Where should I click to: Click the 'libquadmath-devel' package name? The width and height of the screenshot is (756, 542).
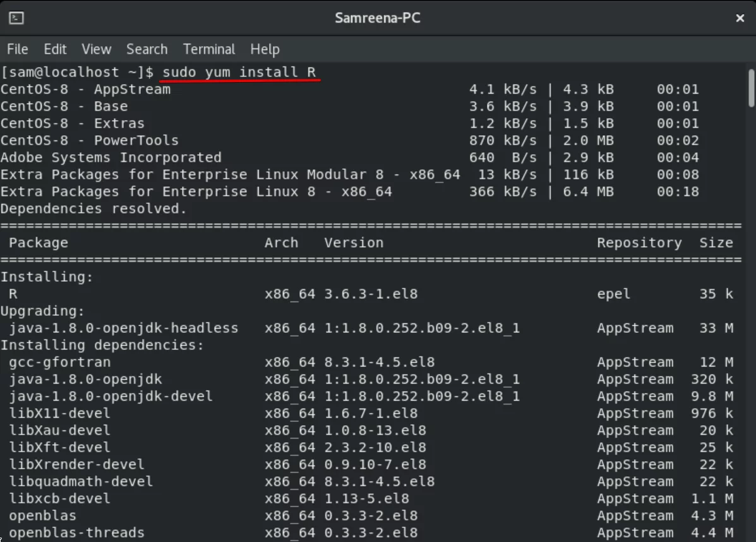[x=81, y=481]
